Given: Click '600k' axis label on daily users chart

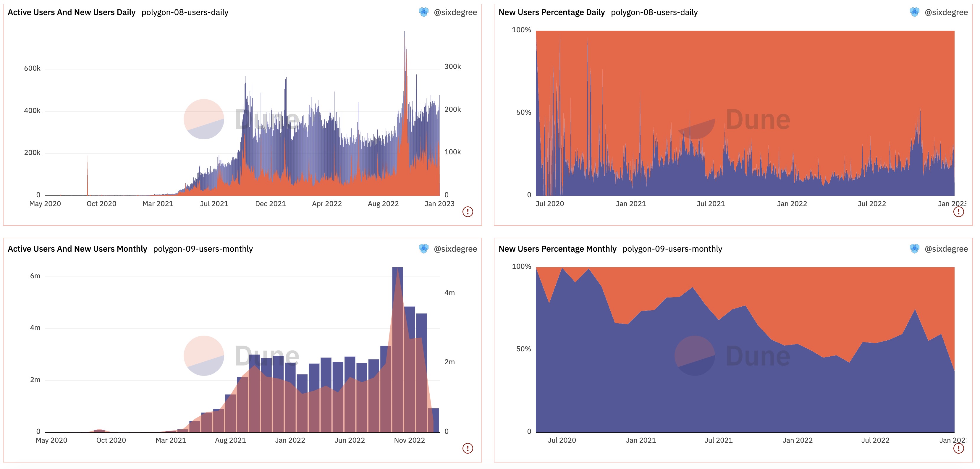Looking at the screenshot, I should pyautogui.click(x=32, y=69).
